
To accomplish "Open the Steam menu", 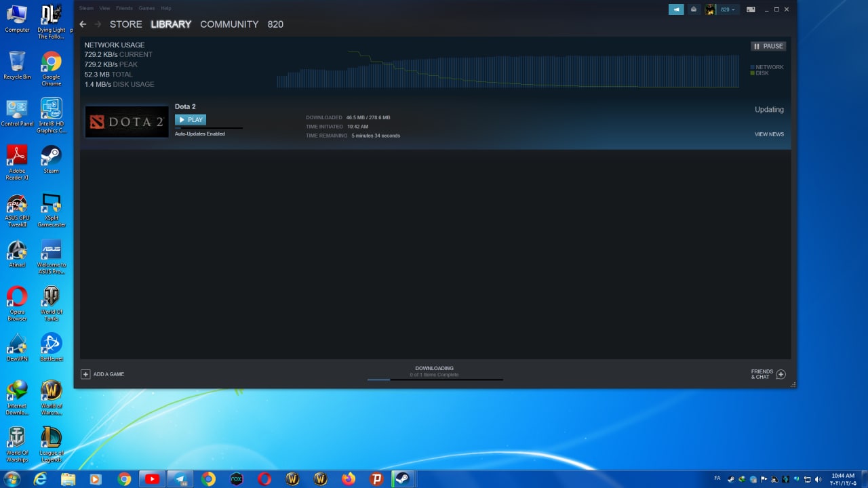I will (86, 8).
